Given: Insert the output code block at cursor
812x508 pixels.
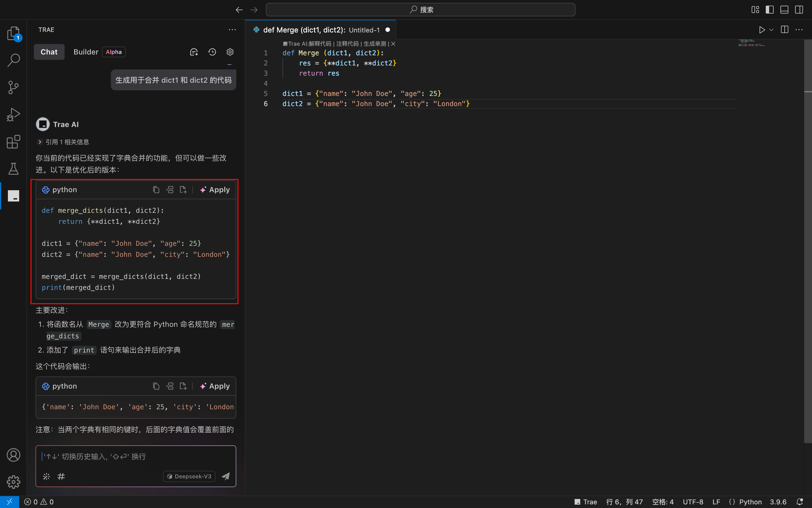Looking at the screenshot, I should tap(170, 386).
